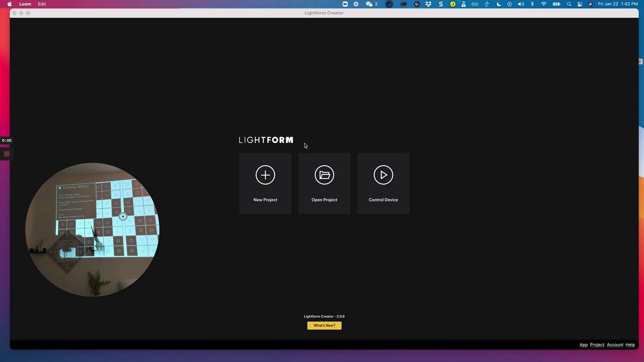644x362 pixels.
Task: Open the Help link in footer
Action: tap(630, 345)
